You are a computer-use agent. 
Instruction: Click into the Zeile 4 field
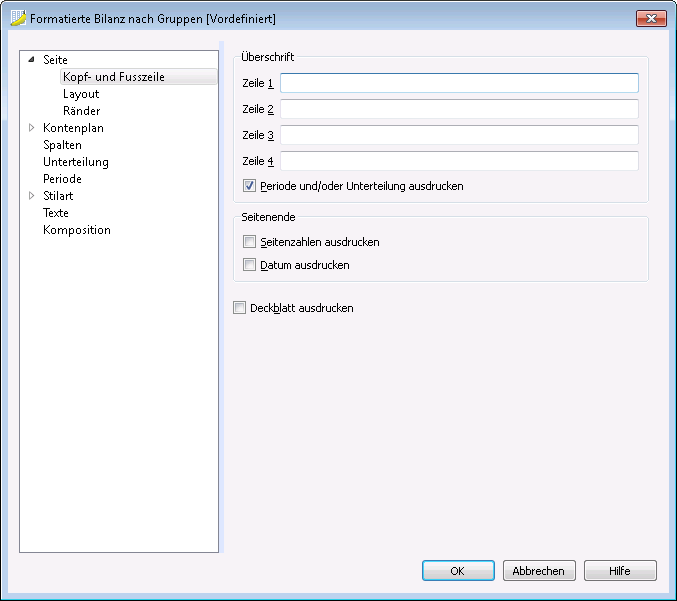[459, 161]
